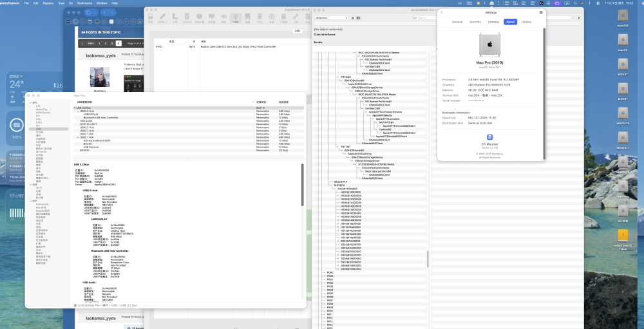The height and width of the screenshot is (329, 644).
Task: Select SATA in System Information sidebar
Action: [x=39, y=122]
